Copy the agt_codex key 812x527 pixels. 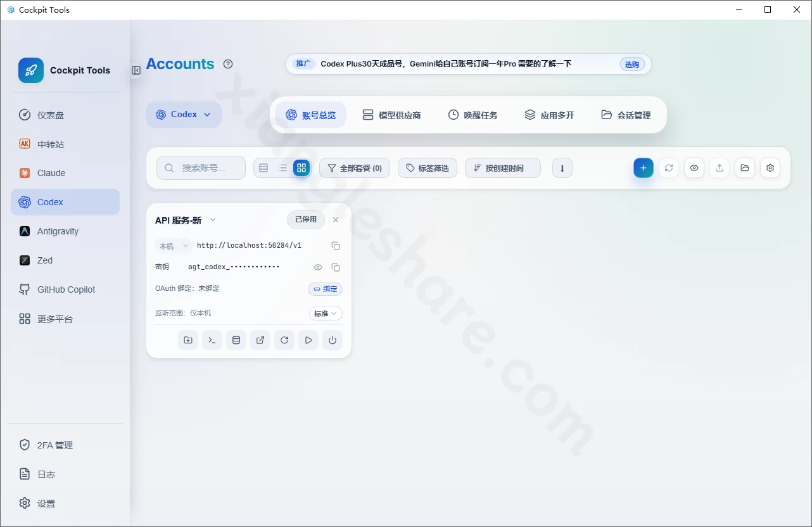coord(336,267)
